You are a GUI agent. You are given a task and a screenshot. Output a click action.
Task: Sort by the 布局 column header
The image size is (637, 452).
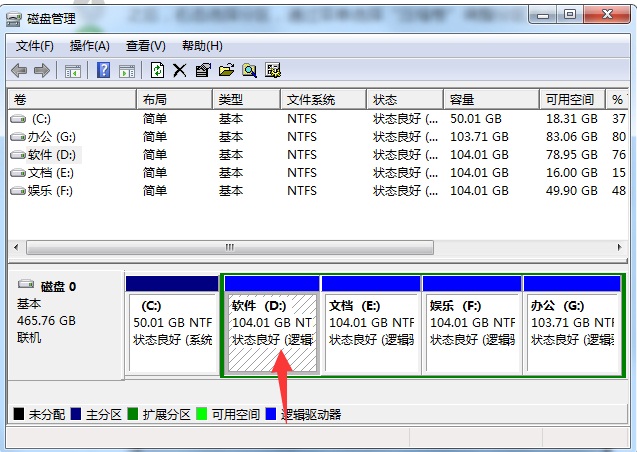point(174,99)
